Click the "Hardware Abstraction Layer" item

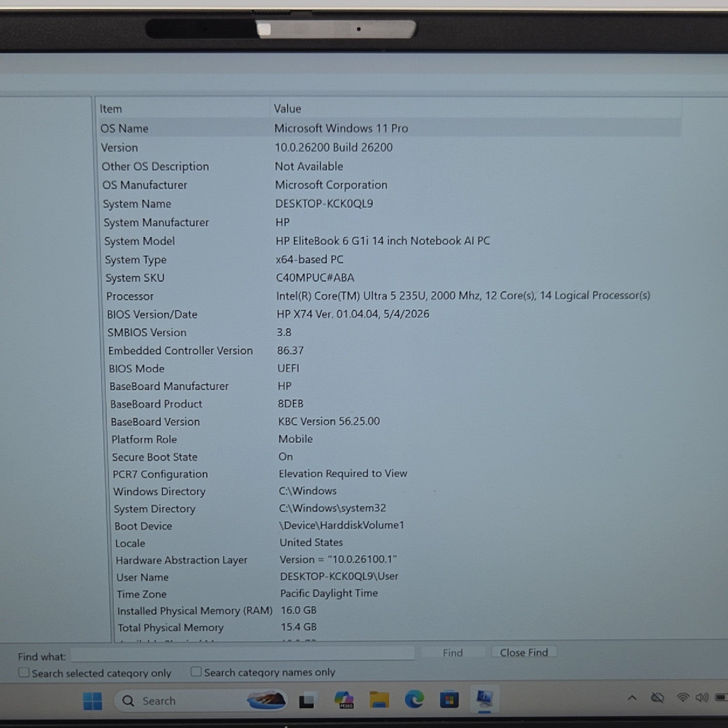coord(182,560)
